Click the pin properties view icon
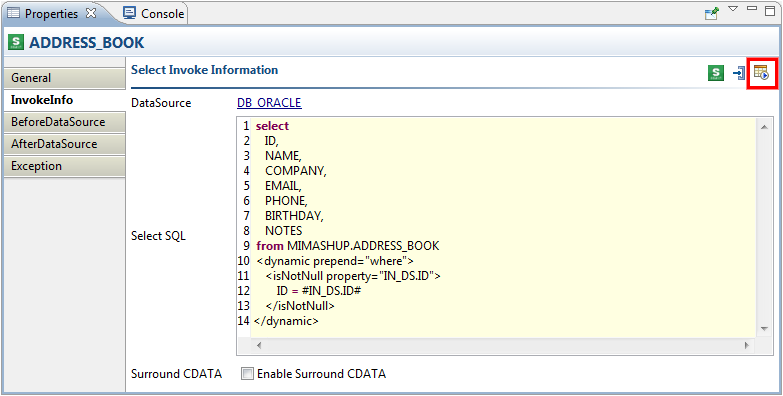This screenshot has height=396, width=783. point(712,13)
